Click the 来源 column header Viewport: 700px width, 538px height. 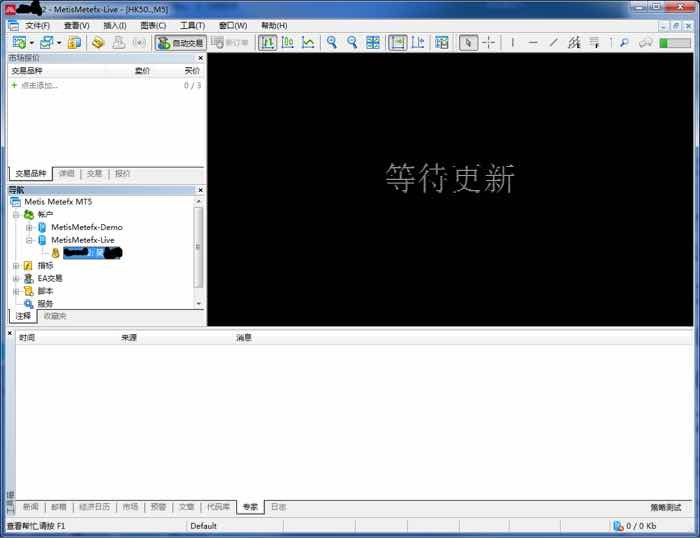click(x=129, y=338)
